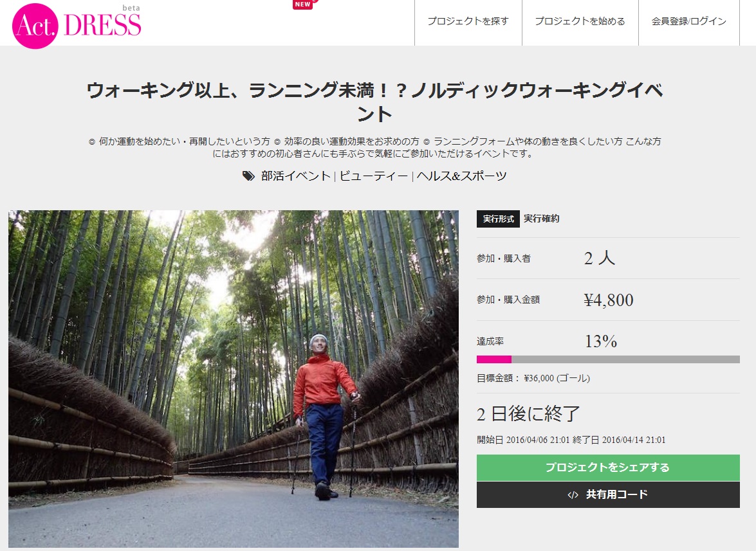Click the red NEW badge icon

[x=303, y=5]
